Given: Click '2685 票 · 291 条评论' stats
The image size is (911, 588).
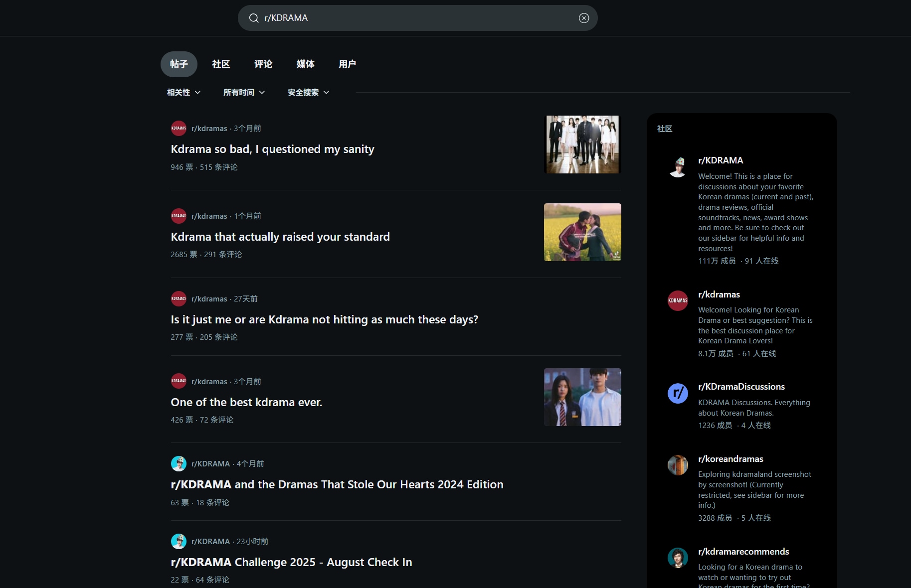Looking at the screenshot, I should (206, 255).
